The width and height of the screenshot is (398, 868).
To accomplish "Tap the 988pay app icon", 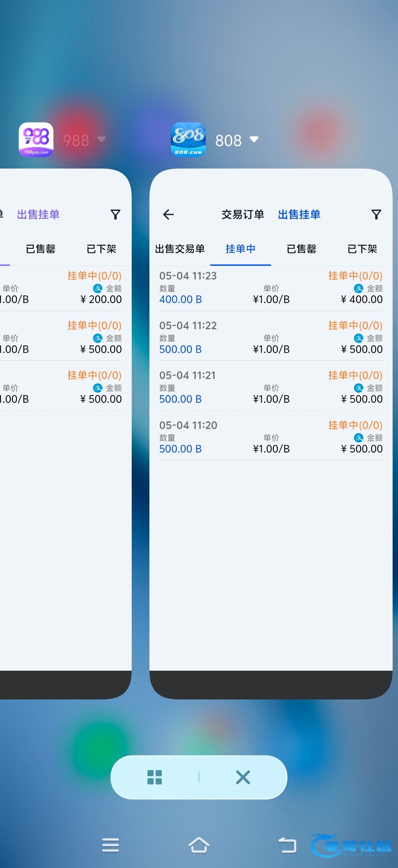I will point(36,140).
